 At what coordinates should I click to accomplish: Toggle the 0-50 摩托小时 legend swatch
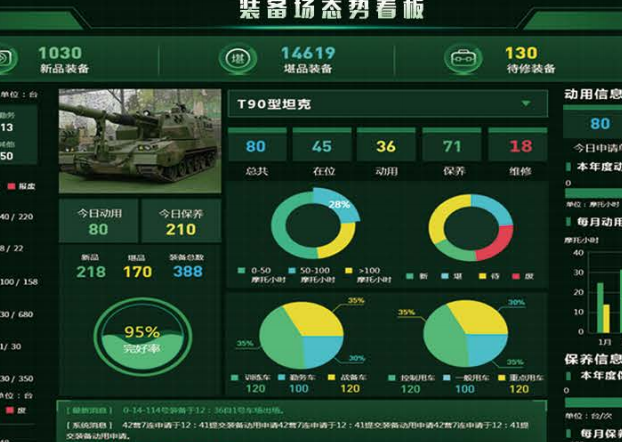click(x=241, y=271)
